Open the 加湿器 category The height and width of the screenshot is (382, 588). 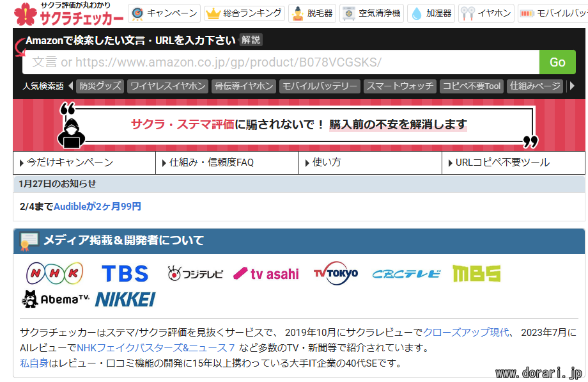(x=431, y=13)
